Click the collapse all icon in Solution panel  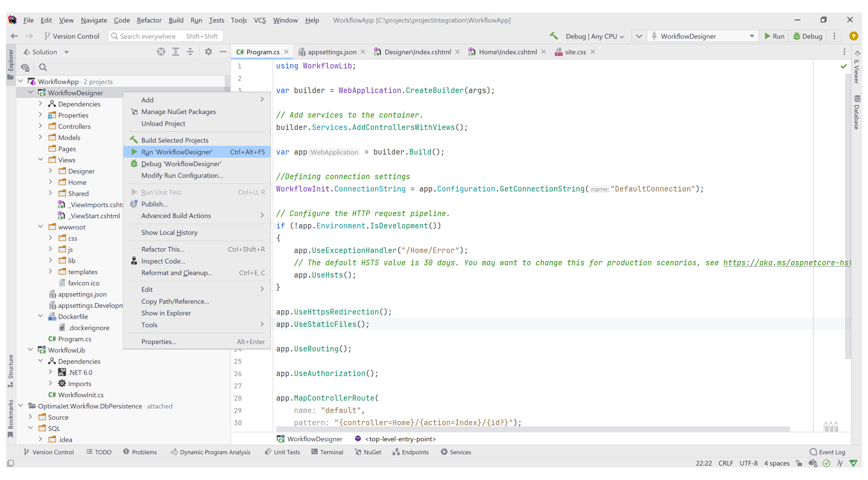[190, 52]
